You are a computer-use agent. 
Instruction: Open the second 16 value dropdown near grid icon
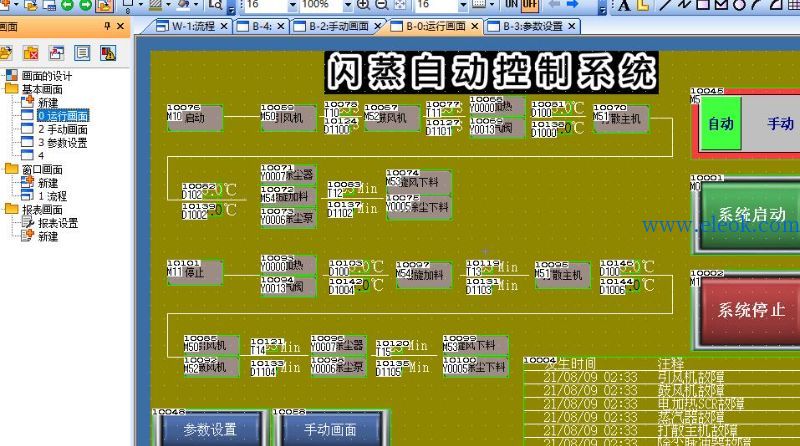[x=463, y=5]
